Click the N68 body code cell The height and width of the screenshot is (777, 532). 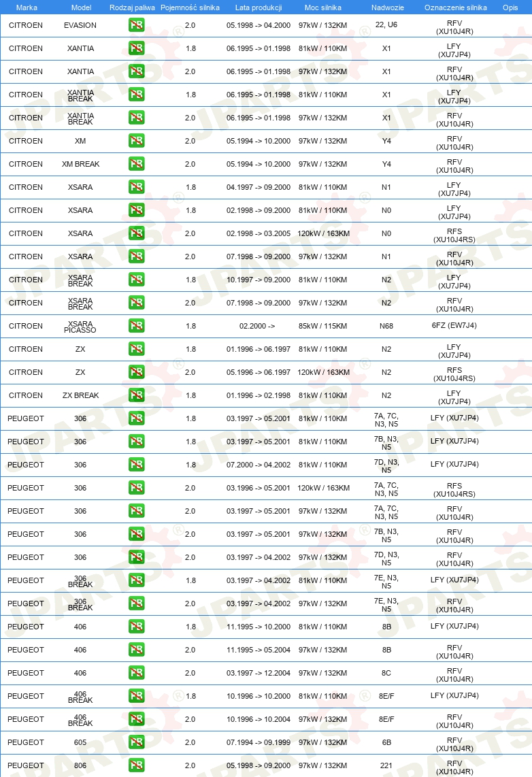point(386,326)
